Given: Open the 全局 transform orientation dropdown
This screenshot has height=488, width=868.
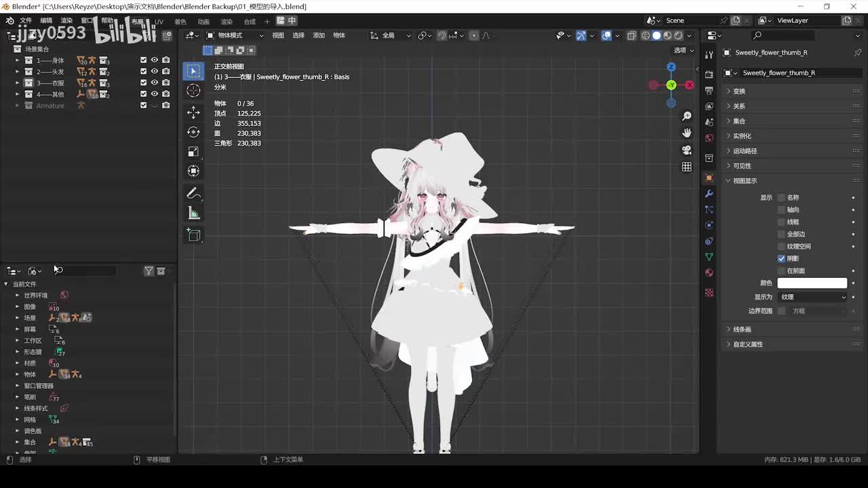Looking at the screenshot, I should point(390,35).
